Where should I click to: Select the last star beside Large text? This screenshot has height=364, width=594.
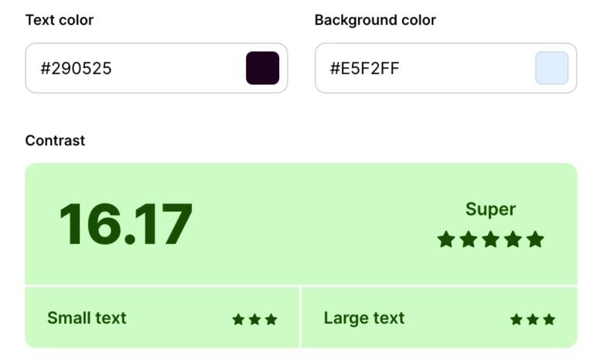pos(549,319)
